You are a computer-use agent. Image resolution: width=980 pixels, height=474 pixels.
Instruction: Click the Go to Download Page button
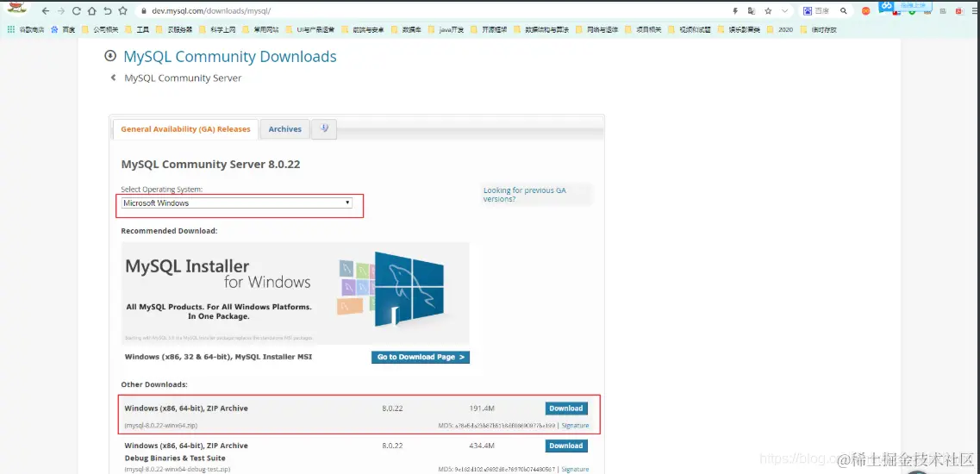coord(420,357)
